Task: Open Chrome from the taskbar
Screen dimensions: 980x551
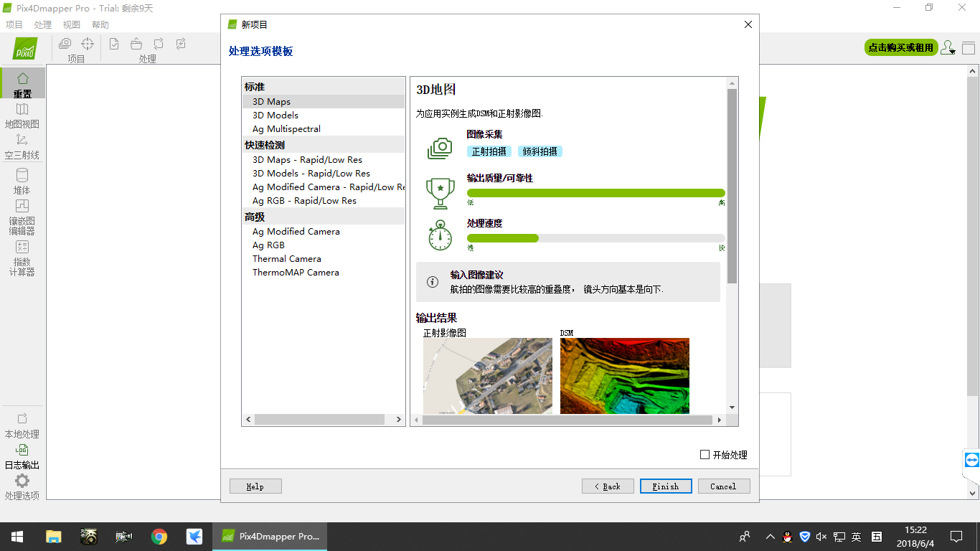Action: [x=159, y=537]
